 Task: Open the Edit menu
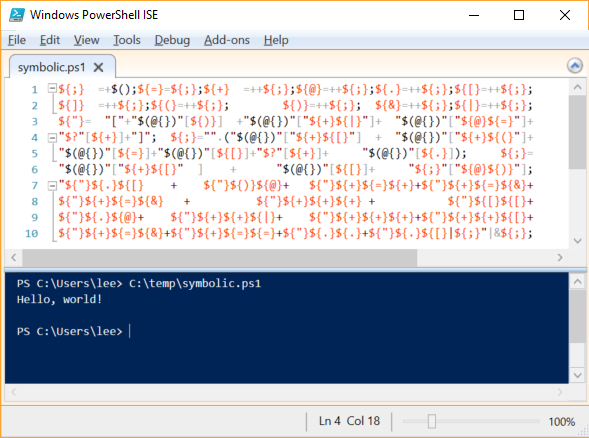point(50,40)
